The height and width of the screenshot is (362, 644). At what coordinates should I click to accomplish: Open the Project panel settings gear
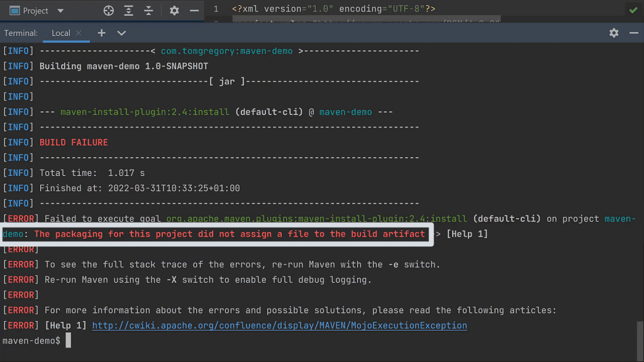tap(174, 10)
